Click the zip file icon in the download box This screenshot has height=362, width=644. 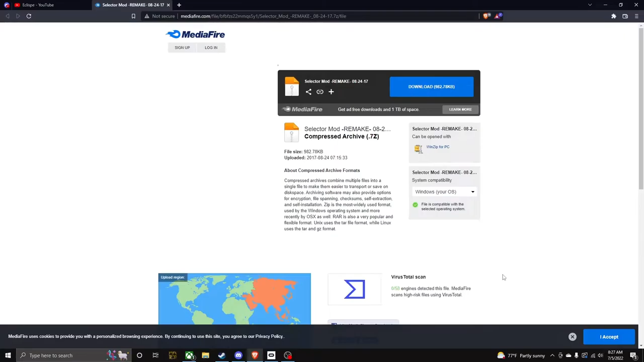[292, 86]
